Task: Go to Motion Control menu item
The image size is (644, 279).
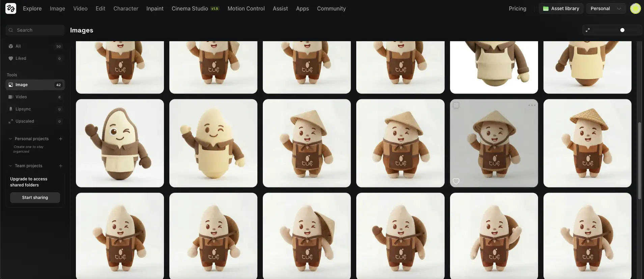Action: coord(246,8)
